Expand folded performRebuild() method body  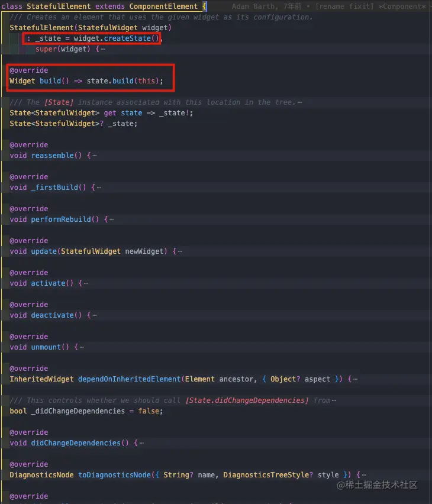tap(112, 219)
